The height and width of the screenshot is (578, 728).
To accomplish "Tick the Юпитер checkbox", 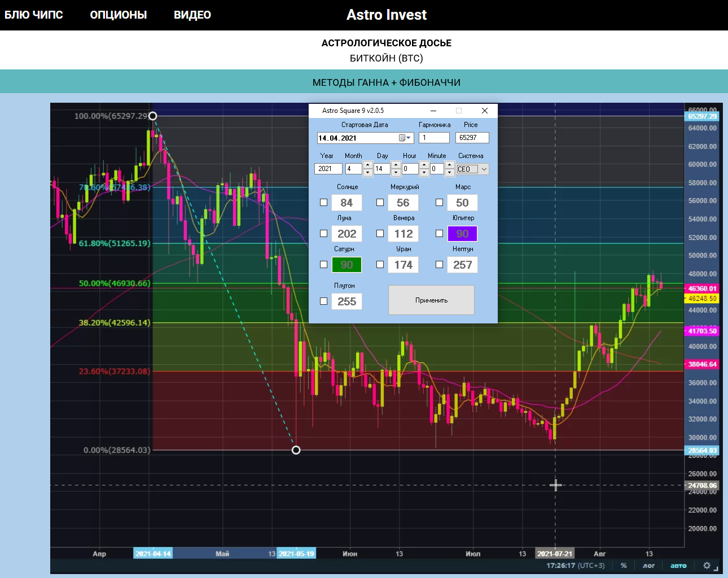I will 439,234.
